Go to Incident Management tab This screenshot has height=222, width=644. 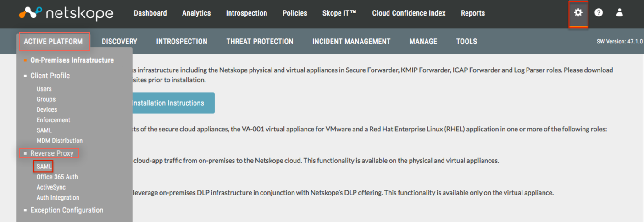tap(351, 42)
